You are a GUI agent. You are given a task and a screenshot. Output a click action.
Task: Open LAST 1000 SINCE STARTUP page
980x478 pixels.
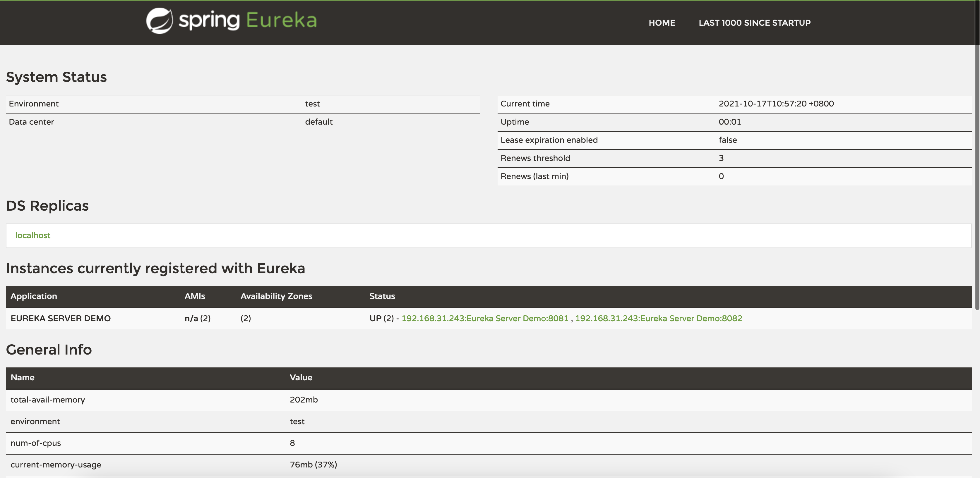coord(754,23)
